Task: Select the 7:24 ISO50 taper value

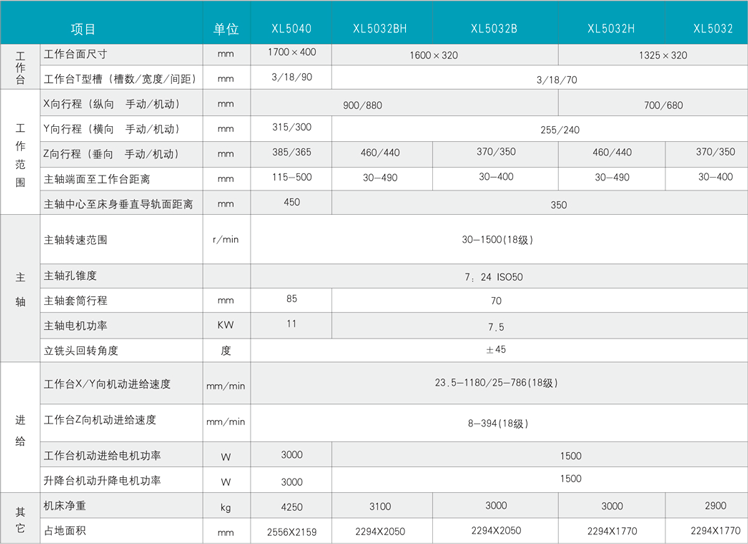Action: pyautogui.click(x=497, y=275)
